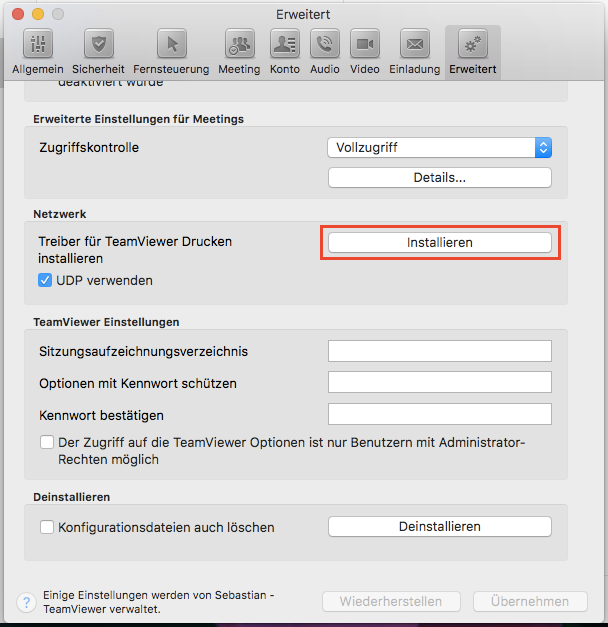The width and height of the screenshot is (608, 627).
Task: Click the help question mark icon
Action: [x=26, y=602]
